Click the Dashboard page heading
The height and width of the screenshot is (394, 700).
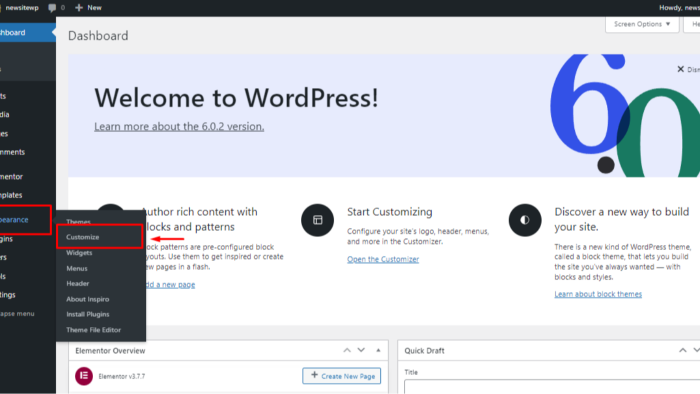point(98,36)
